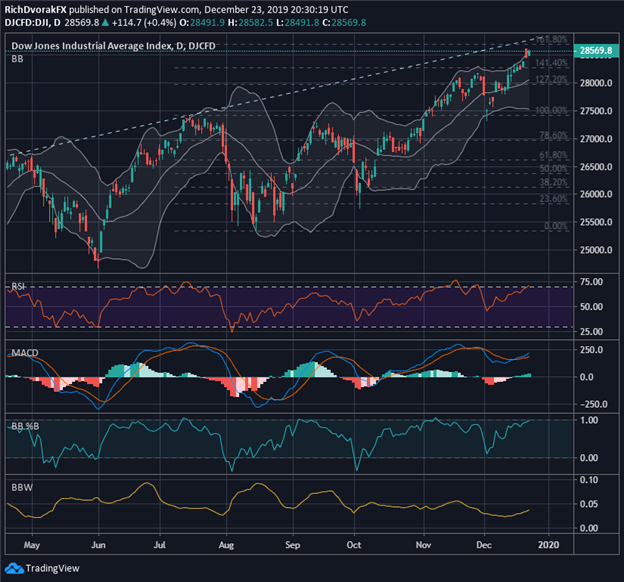Image resolution: width=624 pixels, height=582 pixels.
Task: Click the open price value O:28491.9
Action: coord(202,23)
